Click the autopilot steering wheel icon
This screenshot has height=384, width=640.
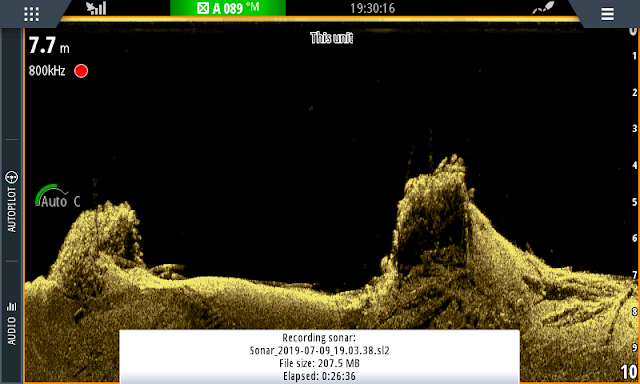point(11,178)
